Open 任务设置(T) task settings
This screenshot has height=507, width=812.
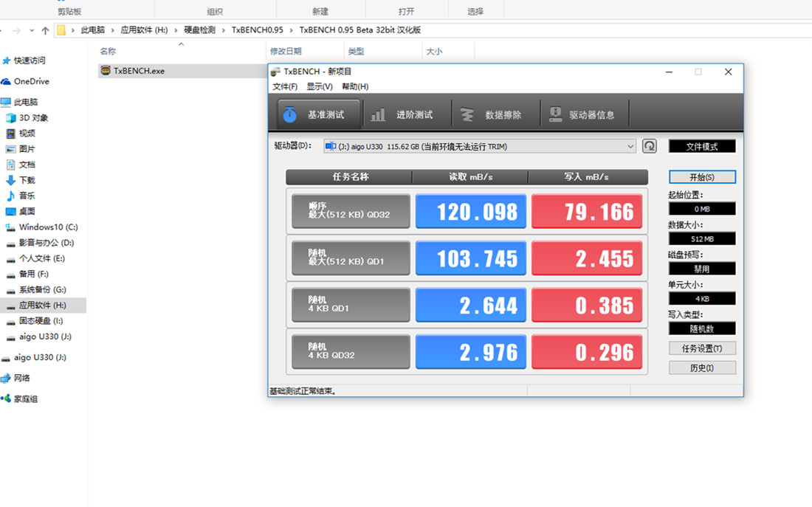click(x=702, y=348)
